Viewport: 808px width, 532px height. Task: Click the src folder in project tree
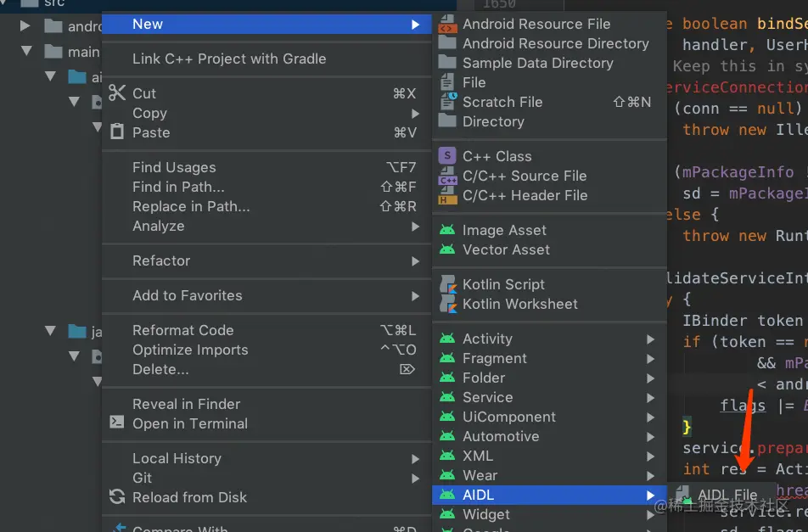42,3
